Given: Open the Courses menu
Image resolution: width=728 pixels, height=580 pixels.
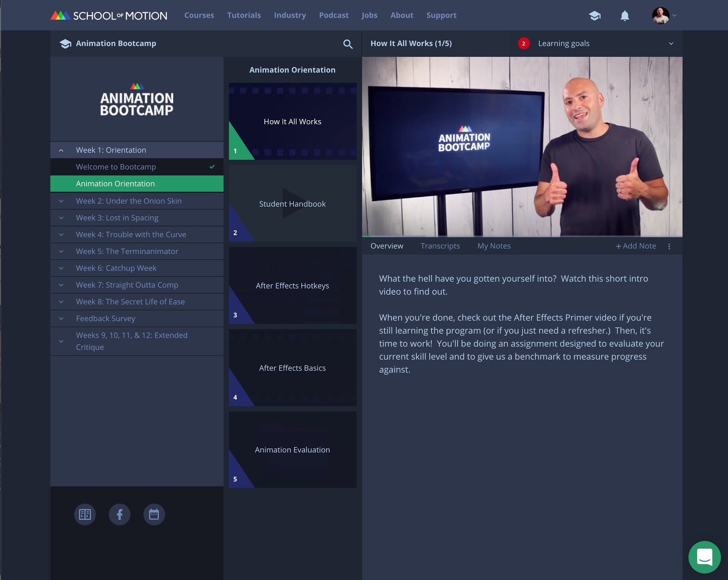Looking at the screenshot, I should [199, 15].
